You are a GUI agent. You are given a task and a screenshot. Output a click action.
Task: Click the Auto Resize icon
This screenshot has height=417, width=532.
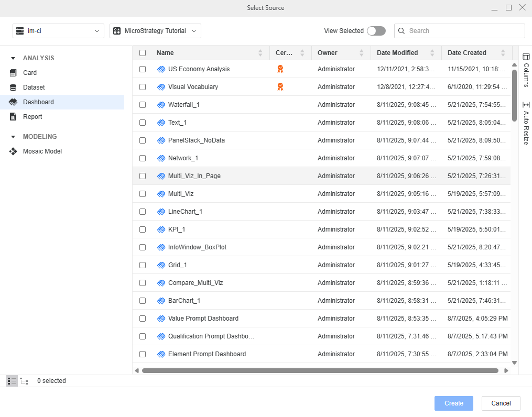[526, 104]
